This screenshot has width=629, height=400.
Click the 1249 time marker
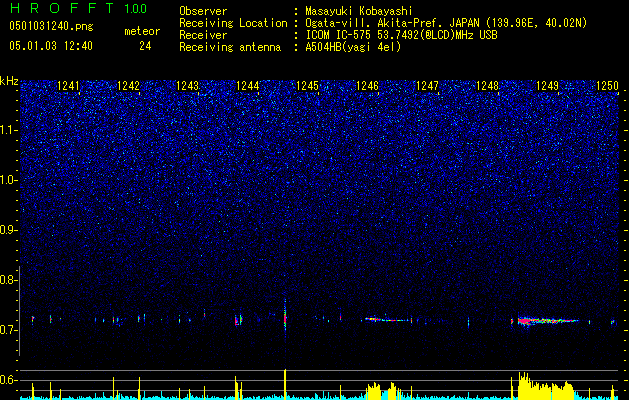coord(548,86)
